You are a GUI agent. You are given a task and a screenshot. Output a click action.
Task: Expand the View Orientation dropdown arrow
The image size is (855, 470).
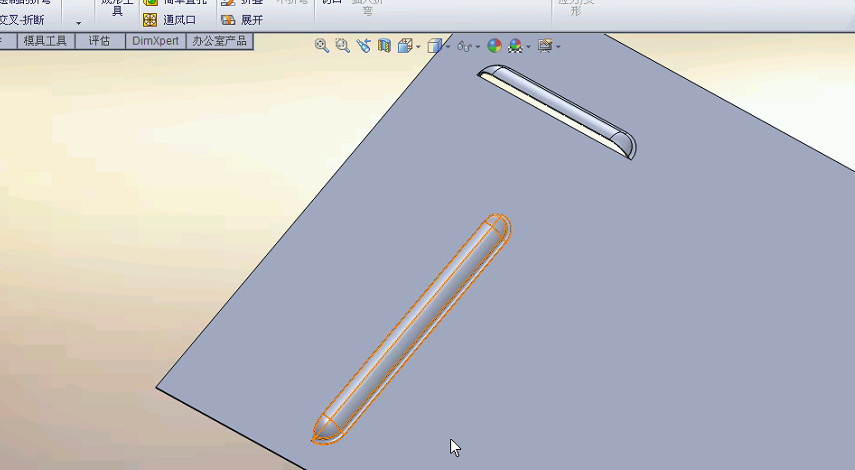tap(418, 47)
